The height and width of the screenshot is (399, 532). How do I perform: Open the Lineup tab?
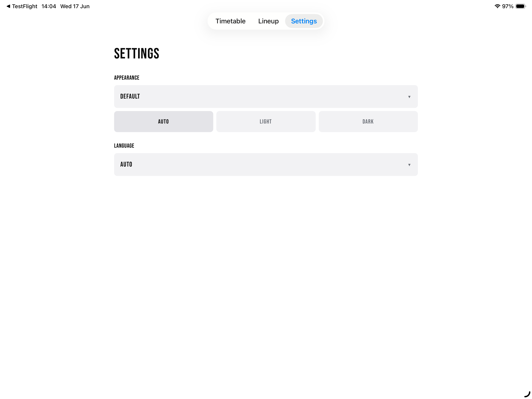point(268,21)
